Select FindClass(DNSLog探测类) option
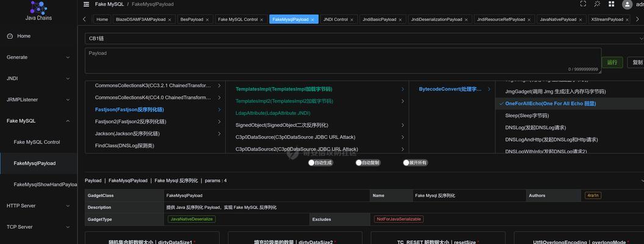 point(155,146)
